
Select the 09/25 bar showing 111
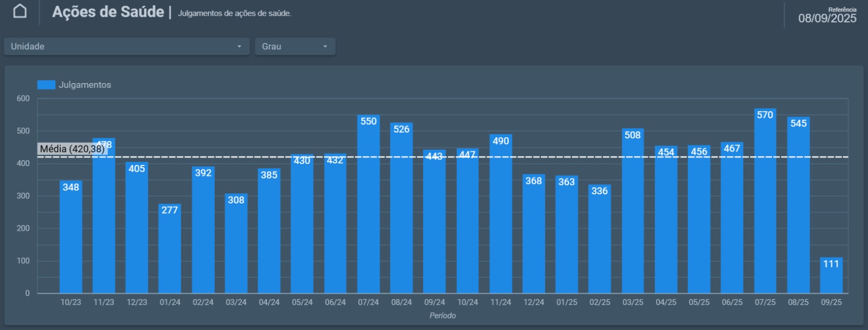[831, 277]
